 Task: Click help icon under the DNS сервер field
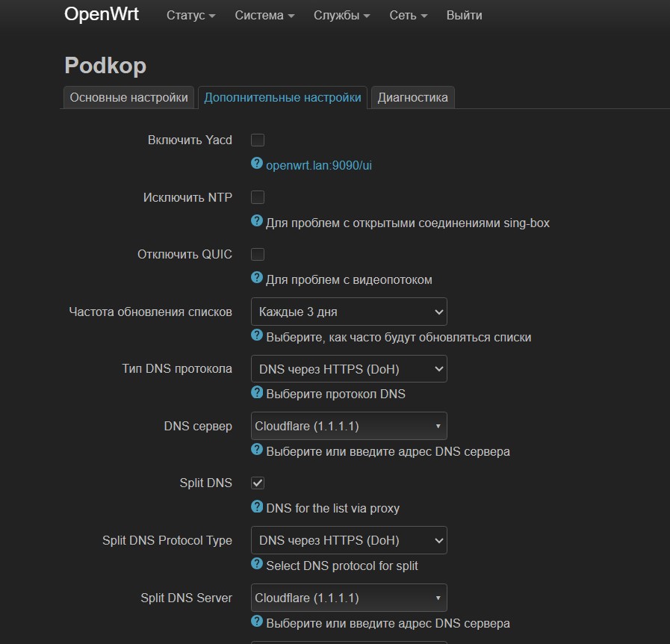(257, 450)
